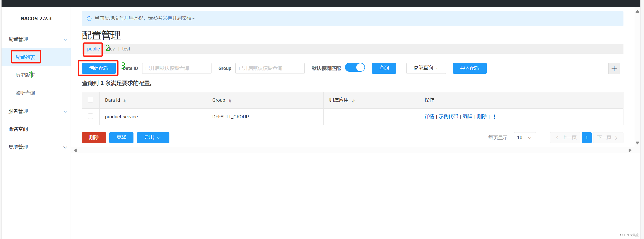644x239 pixels.
Task: Check the select-all header checkbox
Action: (90, 100)
